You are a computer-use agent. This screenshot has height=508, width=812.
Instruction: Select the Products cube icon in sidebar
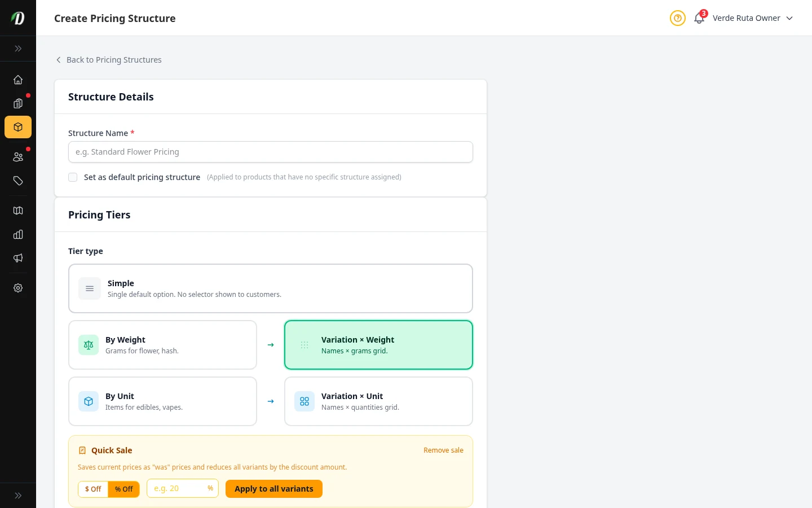[18, 127]
